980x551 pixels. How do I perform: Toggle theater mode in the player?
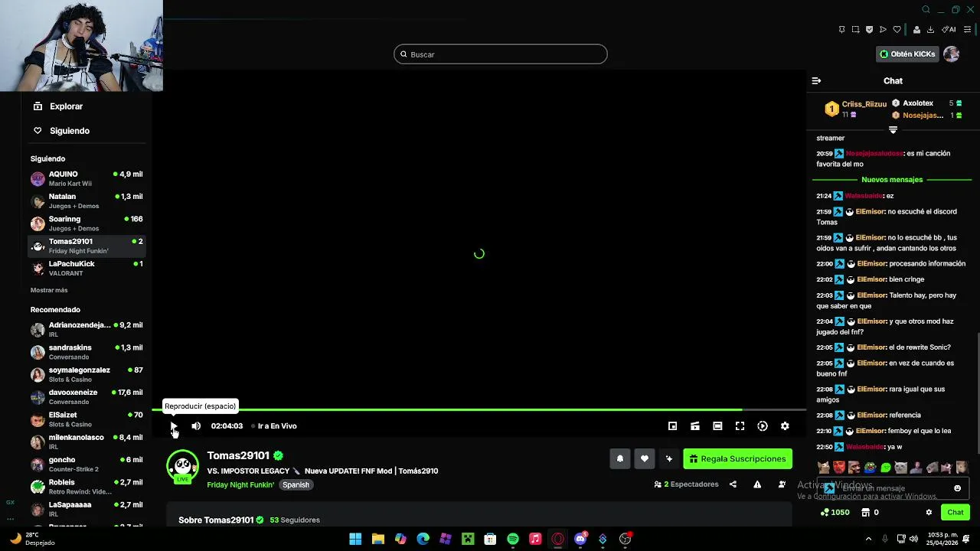pos(717,426)
